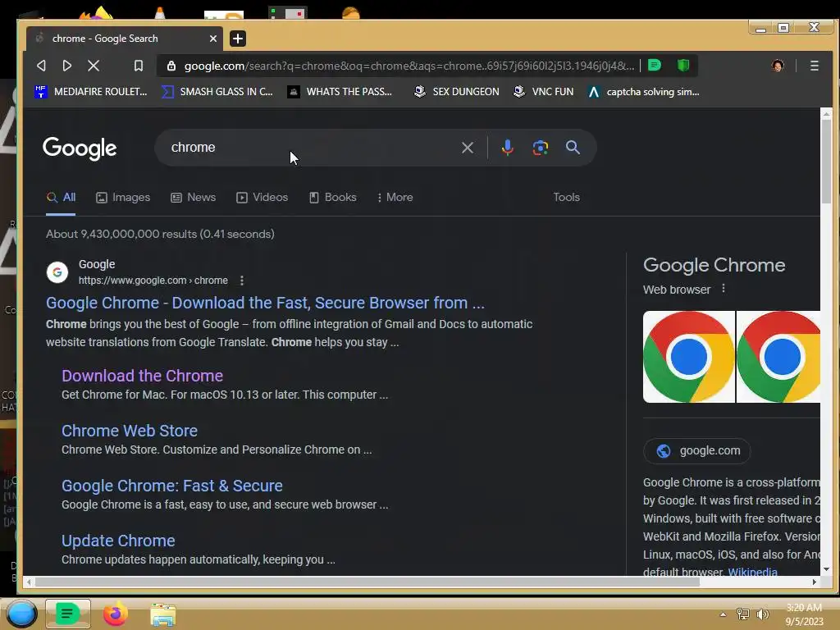
Task: Open the 'Update Chrome' sitelink
Action: pos(118,541)
